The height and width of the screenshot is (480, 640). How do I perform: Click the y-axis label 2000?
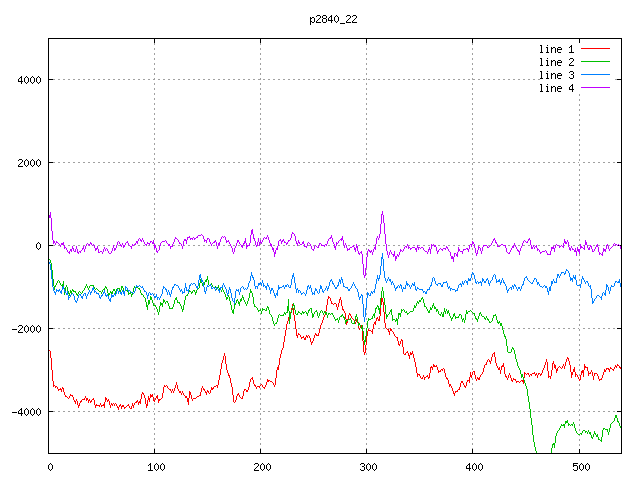[29, 163]
